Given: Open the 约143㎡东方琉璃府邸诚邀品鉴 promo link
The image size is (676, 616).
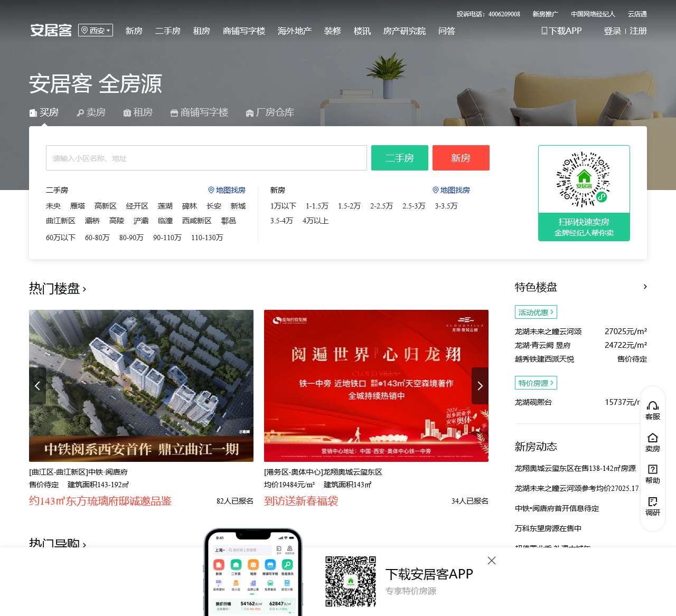Looking at the screenshot, I should pos(100,501).
